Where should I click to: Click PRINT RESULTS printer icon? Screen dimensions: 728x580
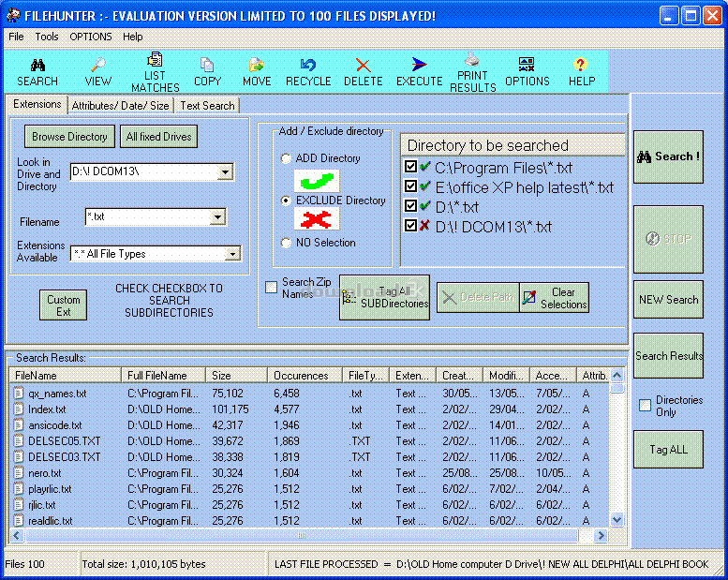tap(471, 59)
